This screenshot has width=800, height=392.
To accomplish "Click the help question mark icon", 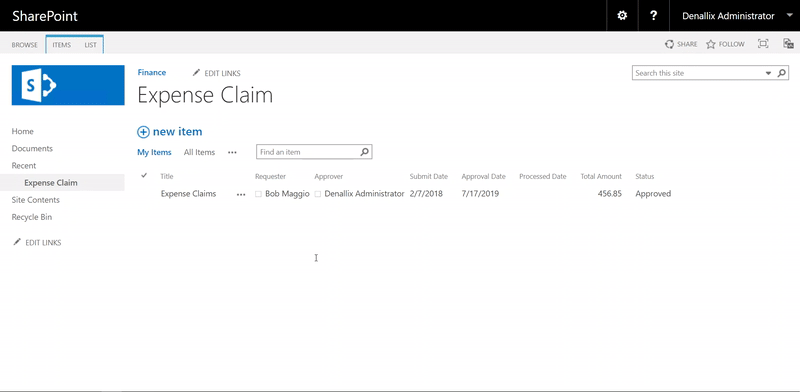I will (x=653, y=16).
